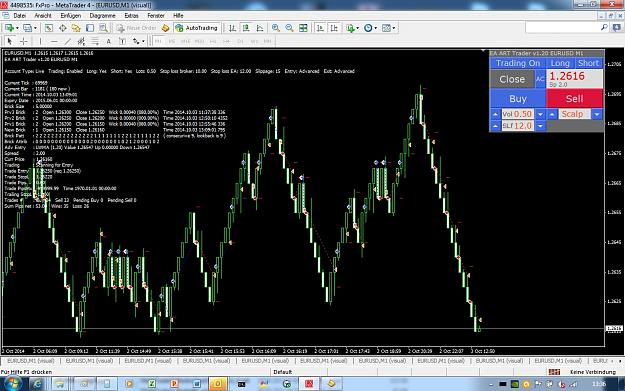Toggle the AutoTrading button

coord(197,28)
